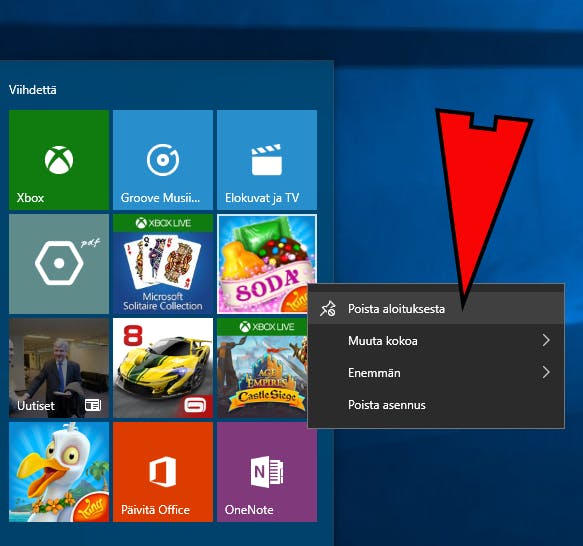Open the Uutiset news tile
Viewport: 583px width, 546px height.
click(59, 368)
